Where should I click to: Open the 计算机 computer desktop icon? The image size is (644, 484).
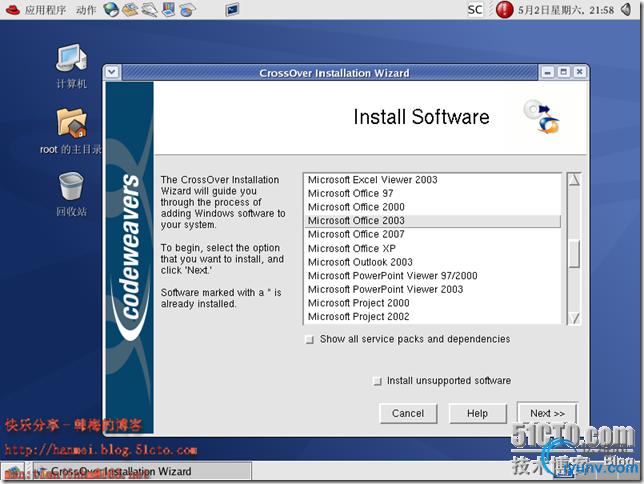[x=71, y=67]
